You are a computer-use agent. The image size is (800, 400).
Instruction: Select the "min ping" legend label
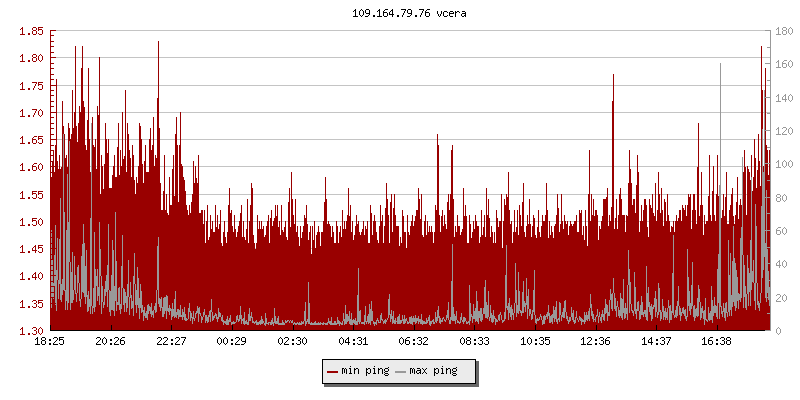click(x=363, y=371)
